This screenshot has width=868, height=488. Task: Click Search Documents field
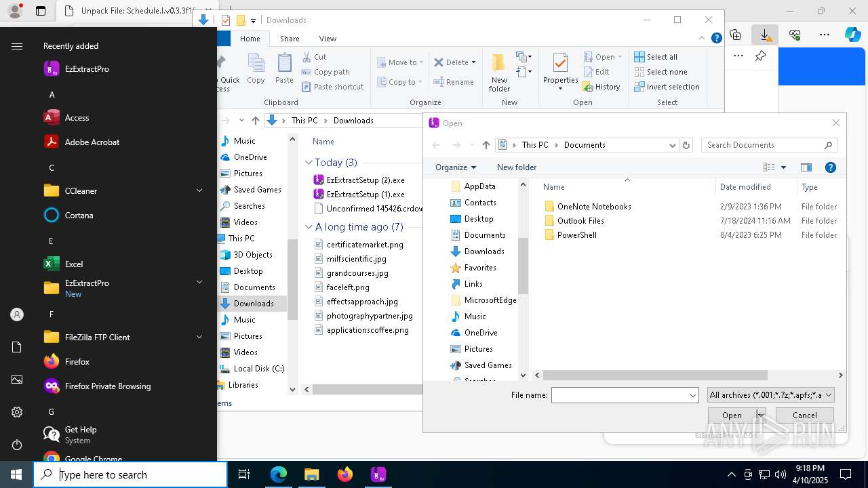[x=763, y=145]
